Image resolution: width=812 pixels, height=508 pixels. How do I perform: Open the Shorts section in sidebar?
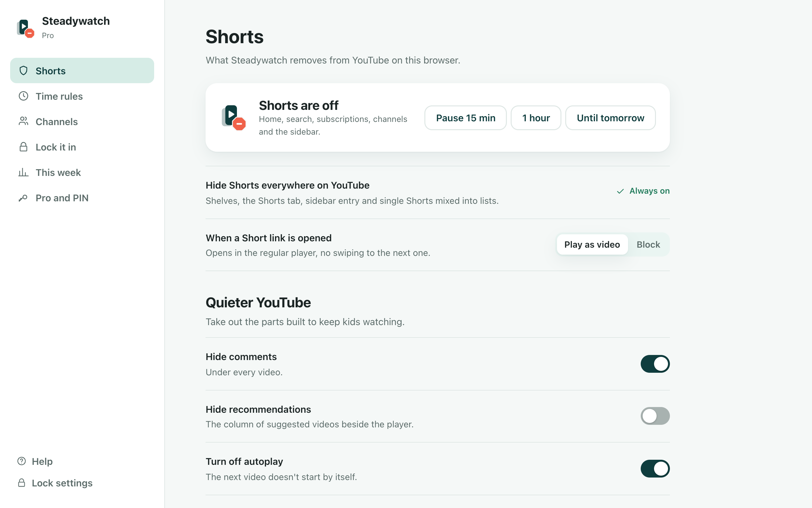82,70
